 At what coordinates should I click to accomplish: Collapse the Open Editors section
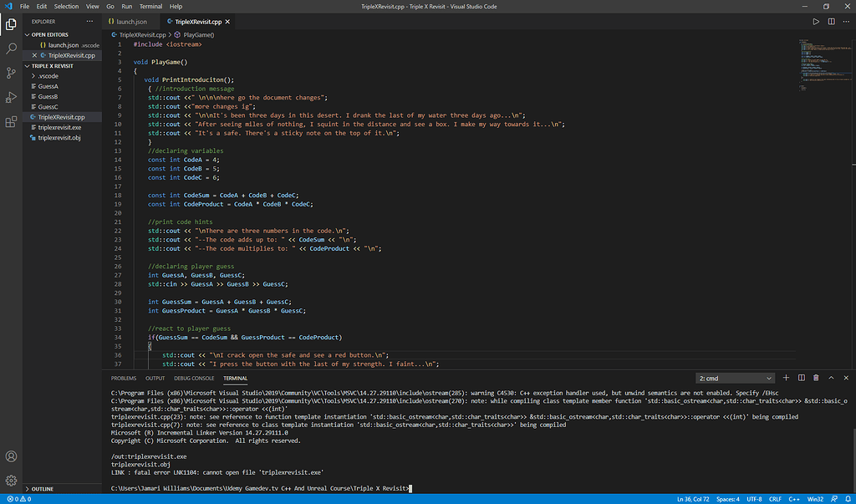point(49,34)
